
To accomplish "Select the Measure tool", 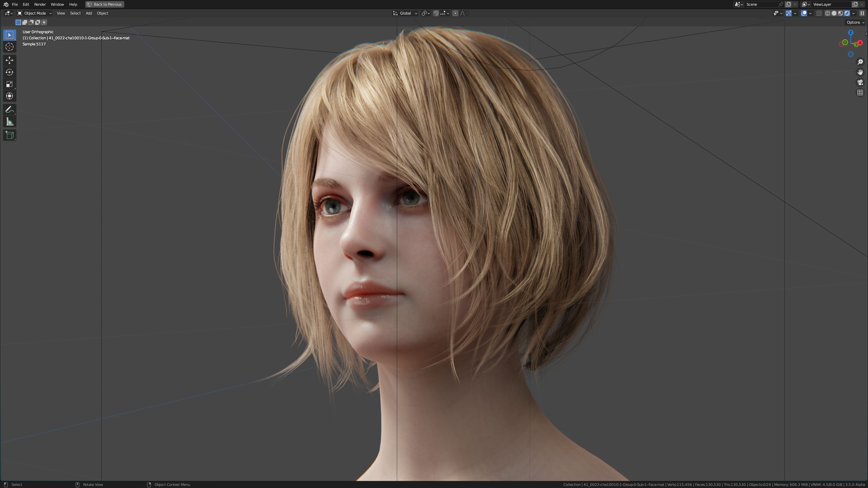I will 9,122.
